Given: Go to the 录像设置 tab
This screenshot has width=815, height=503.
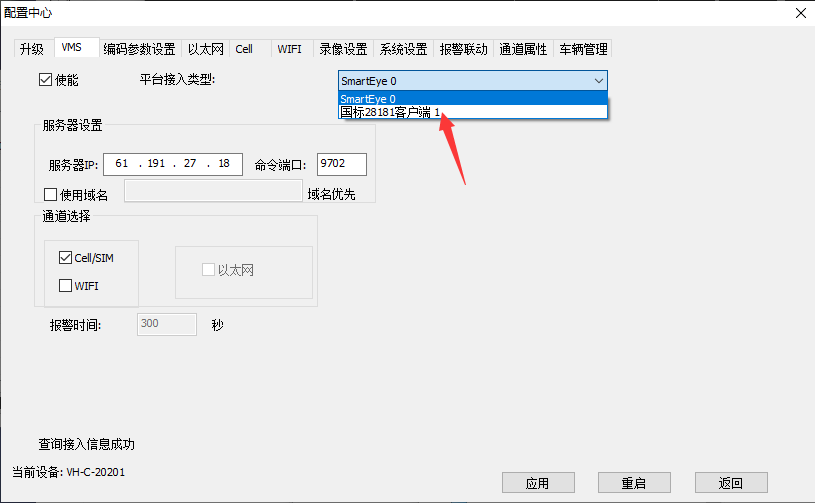Looking at the screenshot, I should click(343, 49).
